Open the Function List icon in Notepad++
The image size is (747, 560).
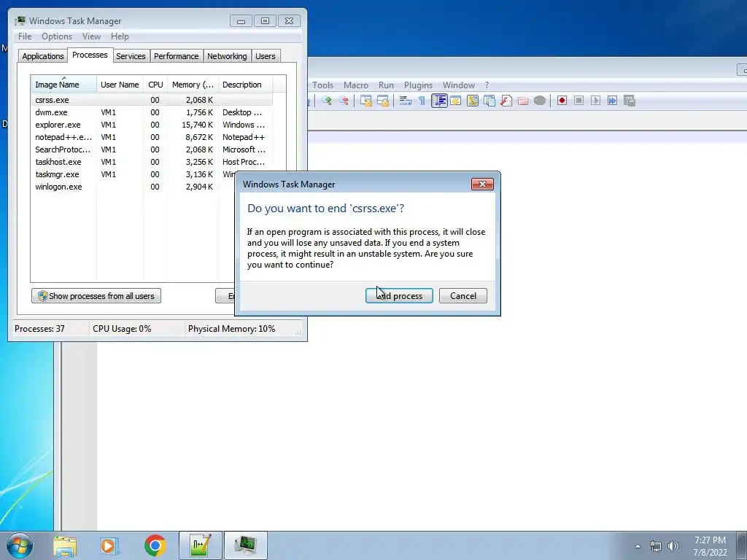point(506,101)
